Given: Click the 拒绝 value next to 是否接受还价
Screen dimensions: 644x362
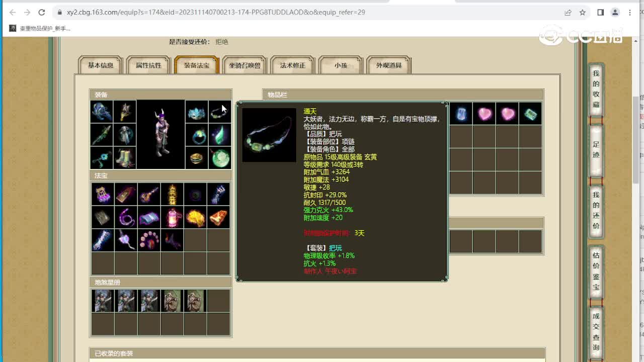Looking at the screenshot, I should pyautogui.click(x=222, y=42).
